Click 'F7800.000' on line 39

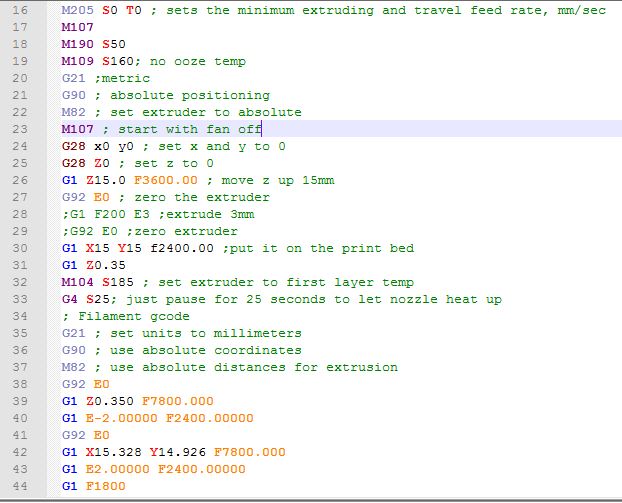tap(178, 401)
